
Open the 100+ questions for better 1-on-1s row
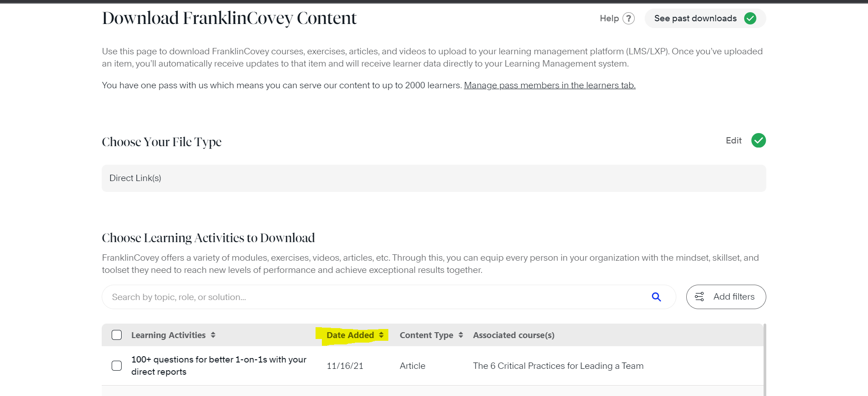click(219, 366)
